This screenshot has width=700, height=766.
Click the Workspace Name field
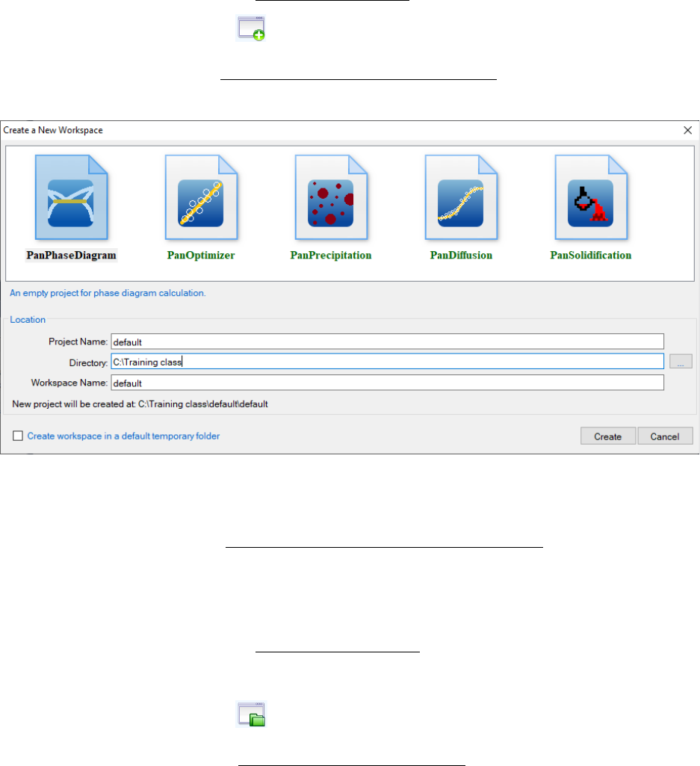click(x=388, y=383)
